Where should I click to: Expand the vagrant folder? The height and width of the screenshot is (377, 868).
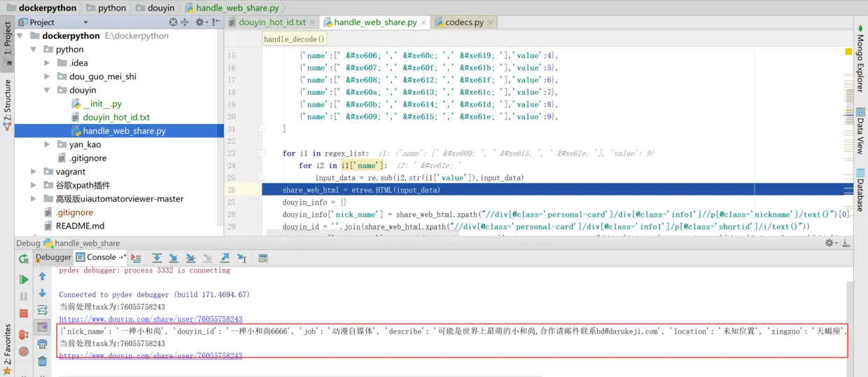(33, 172)
